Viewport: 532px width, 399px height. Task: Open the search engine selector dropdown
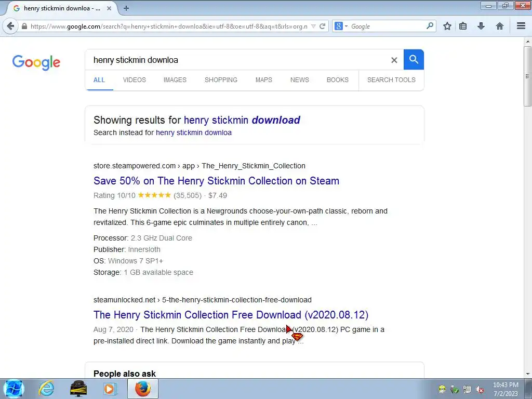pyautogui.click(x=341, y=26)
